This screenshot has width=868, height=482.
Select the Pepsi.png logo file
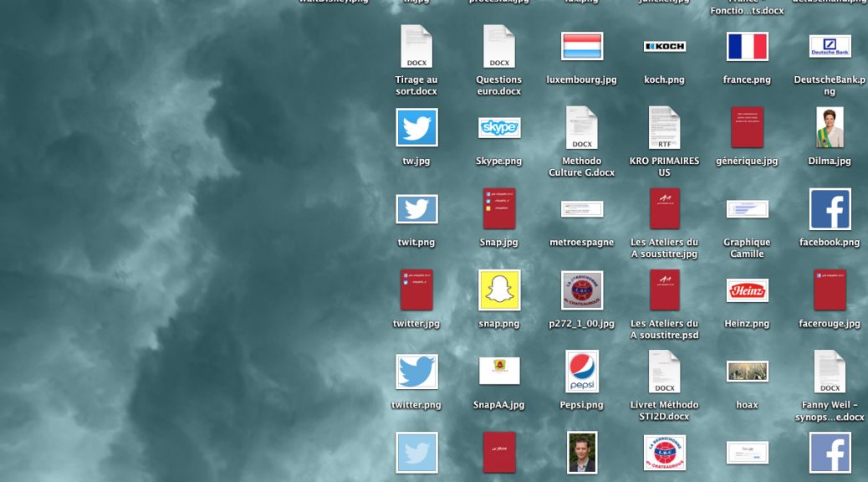pos(581,372)
